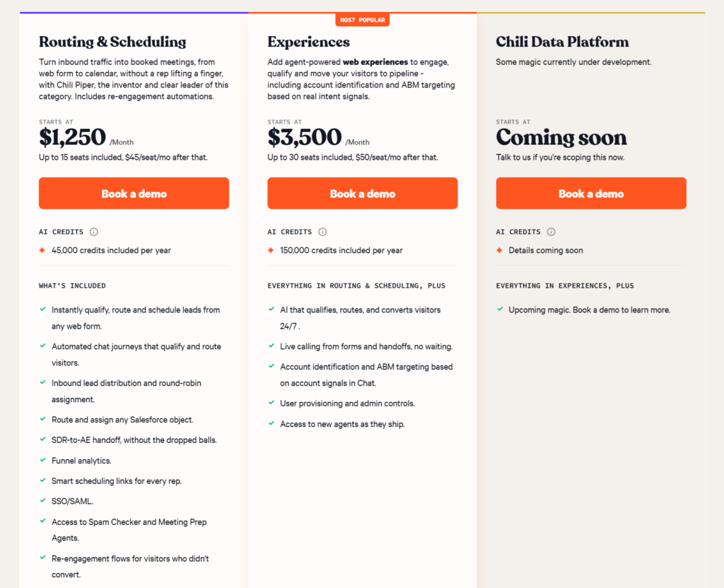The width and height of the screenshot is (724, 588).
Task: Click orange sparkle beside Details coming soon
Action: click(499, 250)
